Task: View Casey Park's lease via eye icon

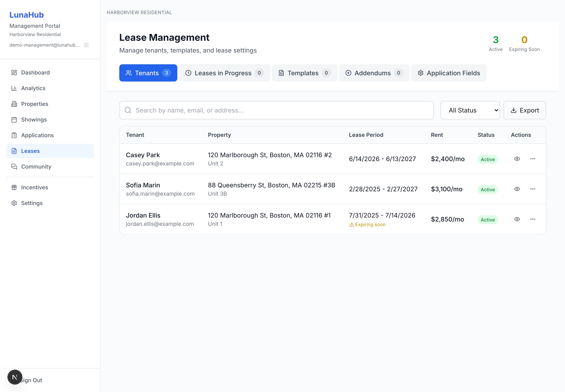Action: pos(517,159)
